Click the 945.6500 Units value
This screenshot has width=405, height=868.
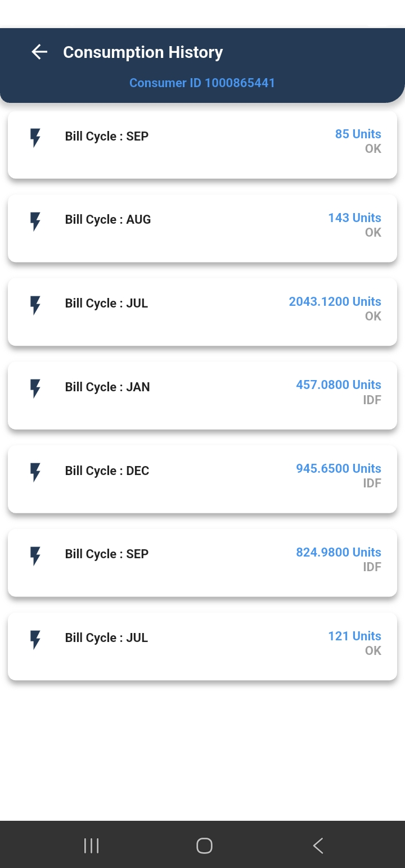338,469
